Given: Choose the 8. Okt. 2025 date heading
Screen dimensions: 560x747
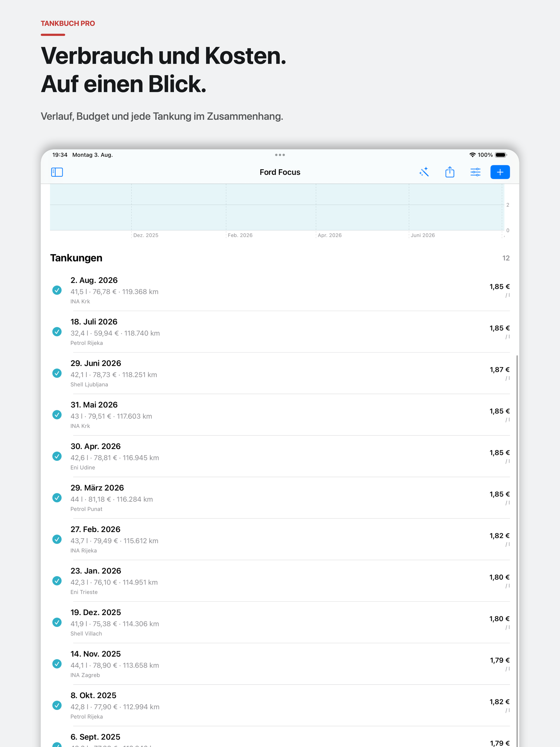Looking at the screenshot, I should click(x=93, y=696).
